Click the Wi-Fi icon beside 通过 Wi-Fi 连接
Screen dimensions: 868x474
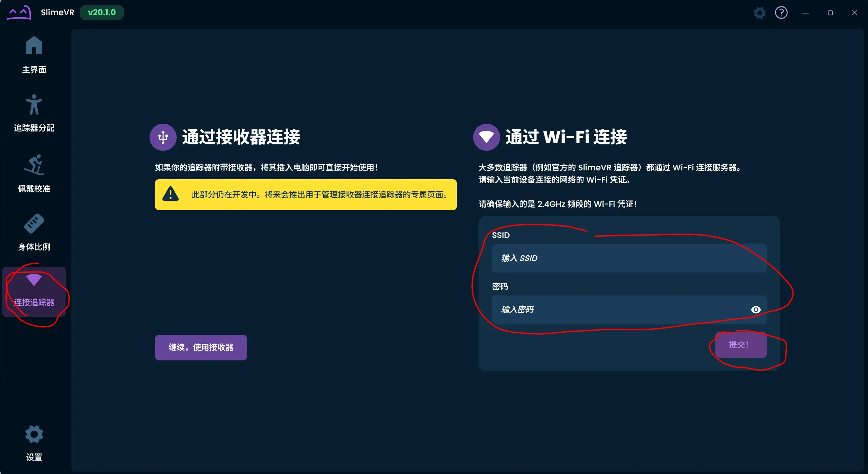pos(487,137)
